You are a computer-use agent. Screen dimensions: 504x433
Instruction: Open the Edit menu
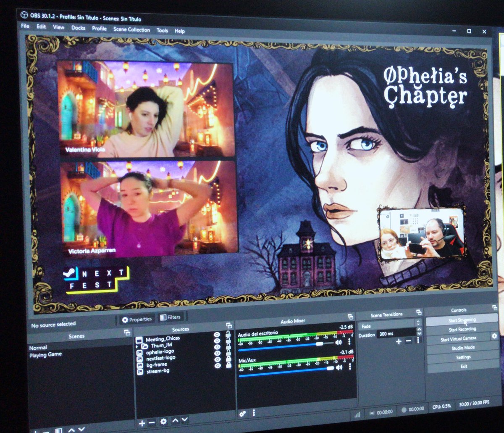click(x=41, y=26)
